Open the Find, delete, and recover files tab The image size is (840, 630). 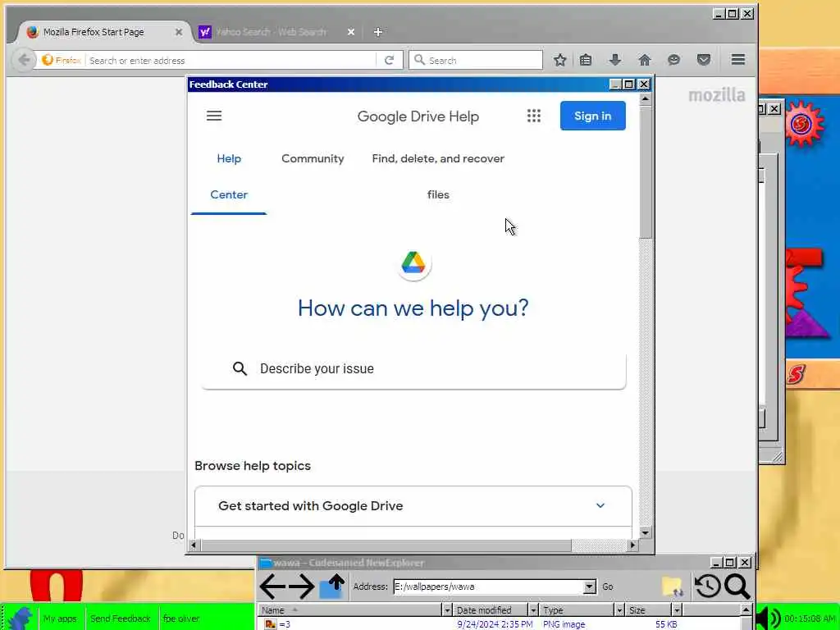tap(438, 177)
